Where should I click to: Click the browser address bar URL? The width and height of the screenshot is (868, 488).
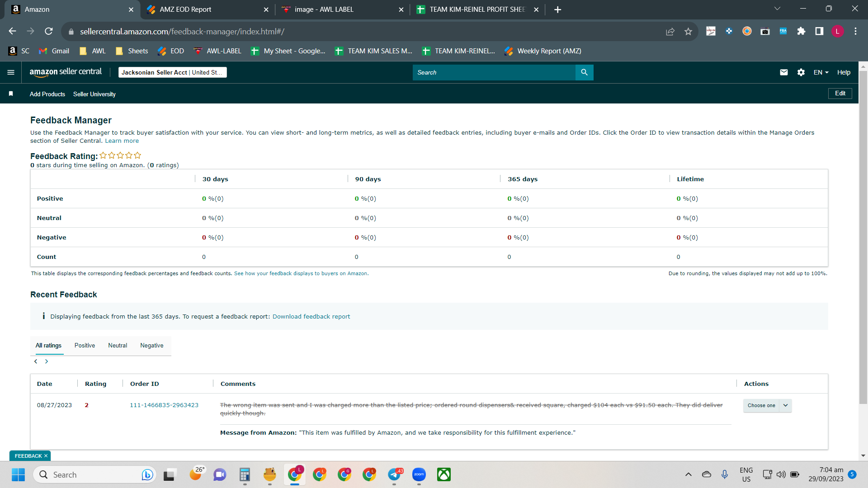[182, 32]
